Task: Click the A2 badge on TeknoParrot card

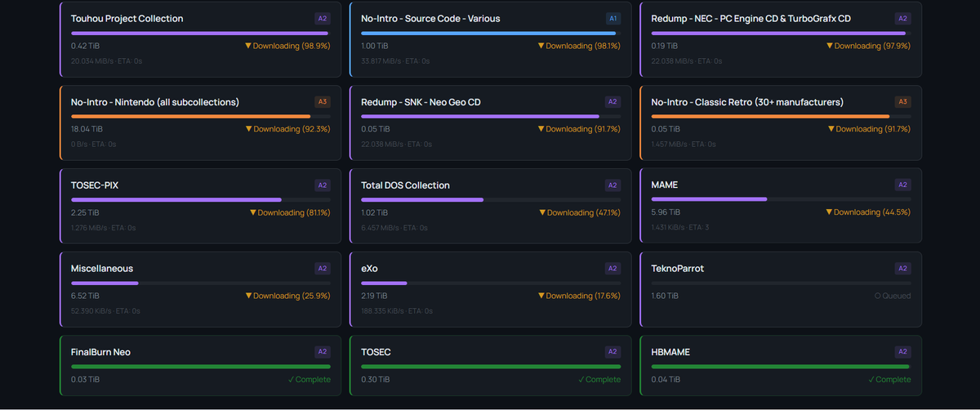Action: [x=902, y=269]
